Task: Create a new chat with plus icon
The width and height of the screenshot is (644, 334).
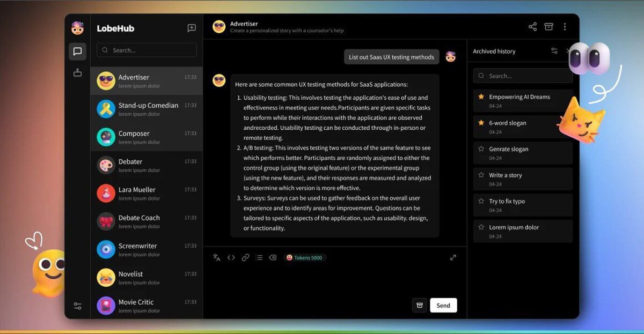Action: click(x=192, y=28)
